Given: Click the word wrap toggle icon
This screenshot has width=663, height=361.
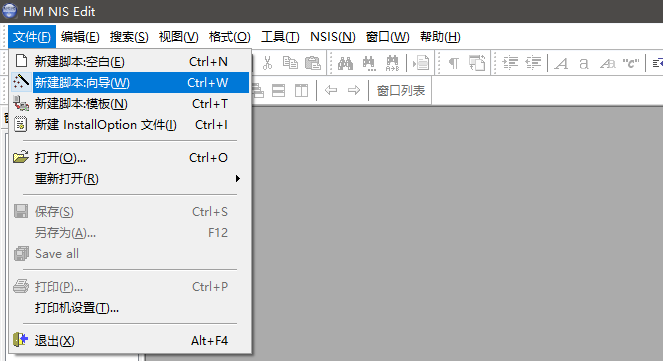Looking at the screenshot, I should [477, 63].
